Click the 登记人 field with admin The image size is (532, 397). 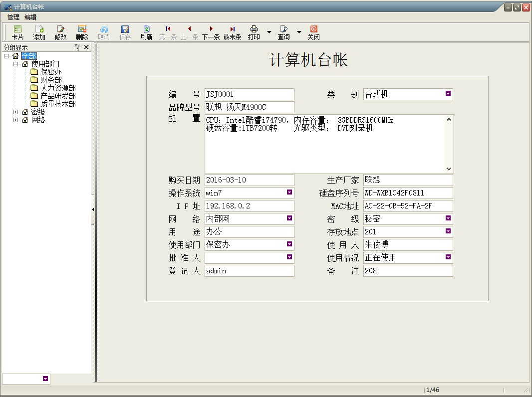click(x=250, y=271)
